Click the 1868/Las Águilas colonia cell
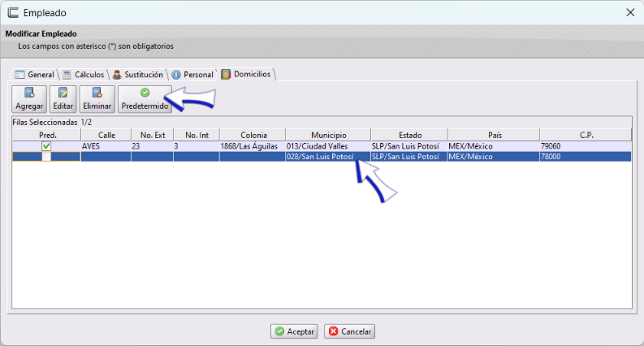Image resolution: width=644 pixels, height=346 pixels. click(x=253, y=146)
